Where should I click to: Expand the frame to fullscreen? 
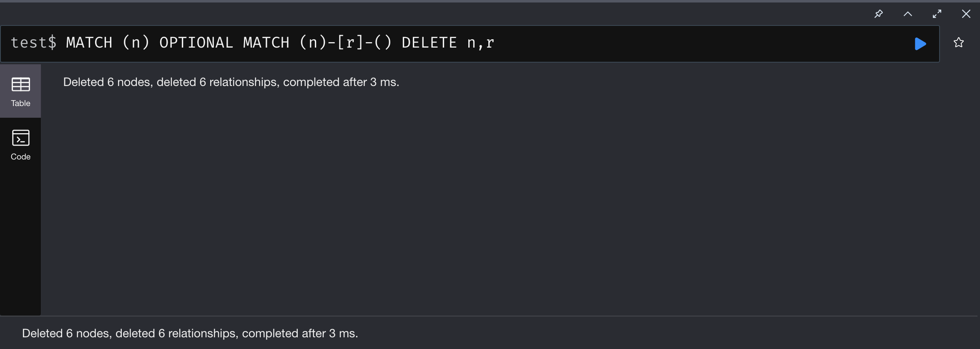(x=937, y=14)
